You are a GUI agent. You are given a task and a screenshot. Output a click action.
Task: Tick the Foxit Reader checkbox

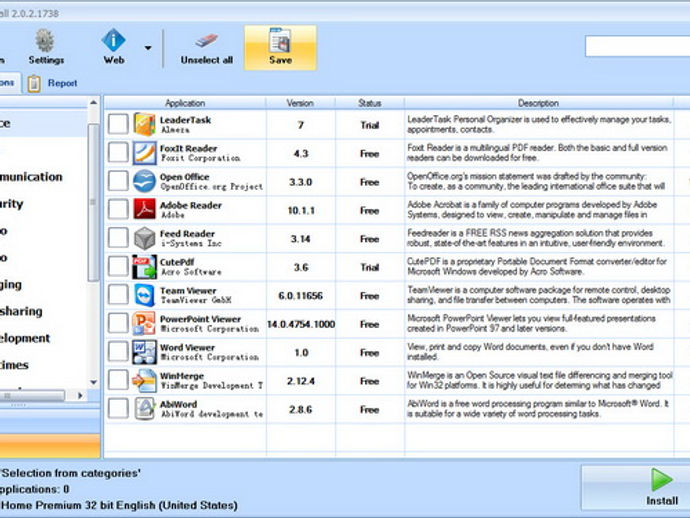(118, 152)
